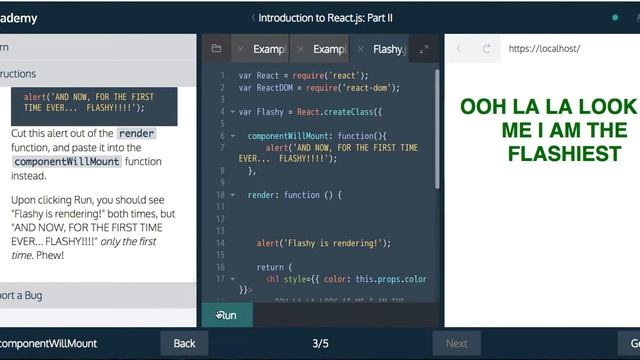Collapse the componentWillMount fold at line 6
The width and height of the screenshot is (640, 360).
click(x=233, y=136)
